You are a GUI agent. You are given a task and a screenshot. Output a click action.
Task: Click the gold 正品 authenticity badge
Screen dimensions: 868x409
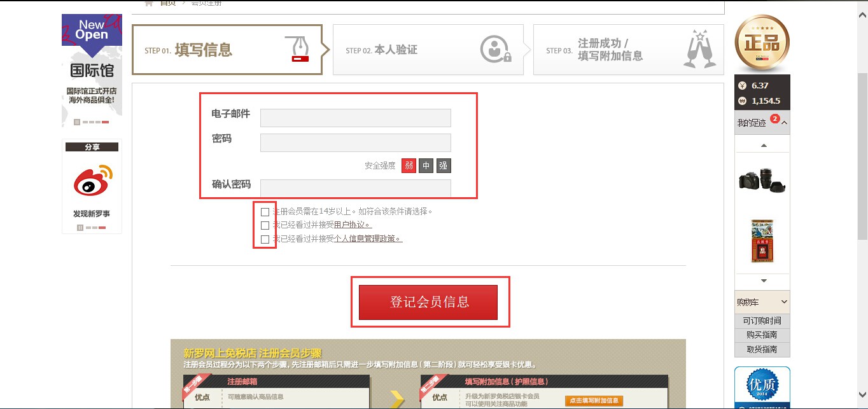[x=762, y=41]
